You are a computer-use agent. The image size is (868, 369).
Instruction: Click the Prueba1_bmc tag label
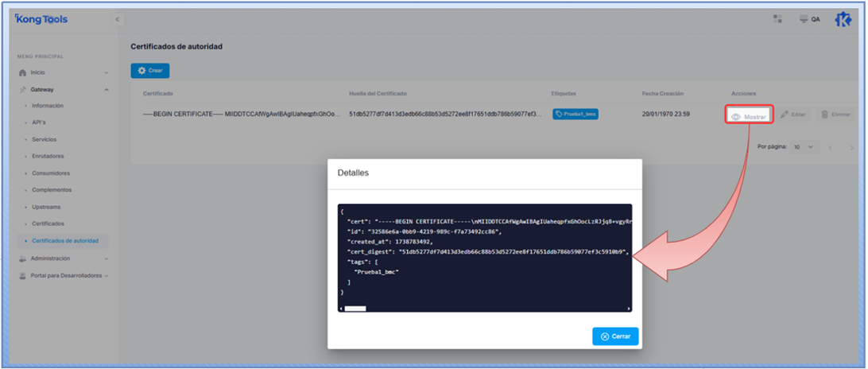[575, 115]
